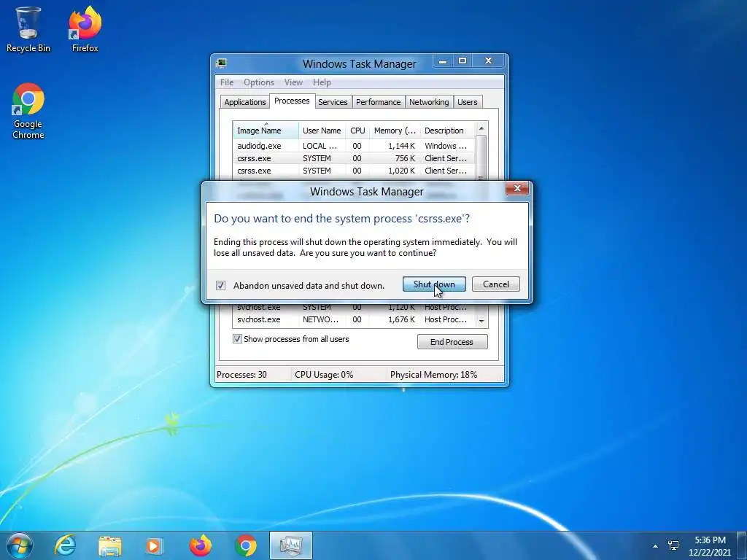Sort by CPU column header
Image resolution: width=747 pixels, height=560 pixels.
click(357, 130)
